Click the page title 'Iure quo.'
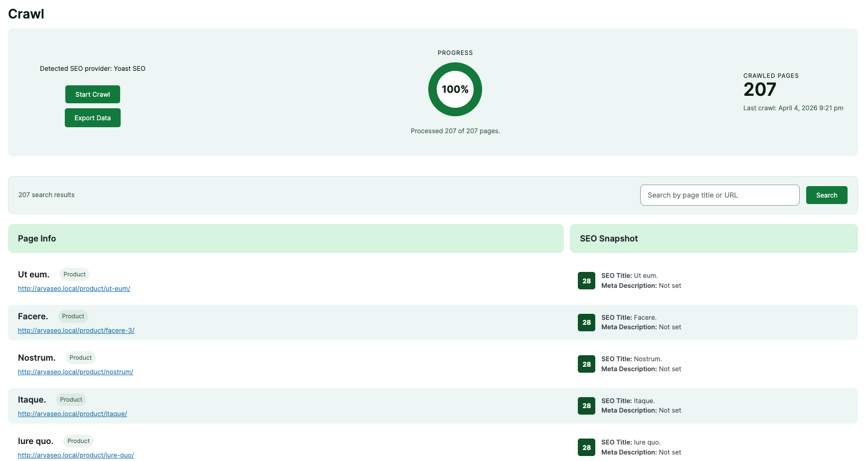The height and width of the screenshot is (461, 868). pos(36,441)
